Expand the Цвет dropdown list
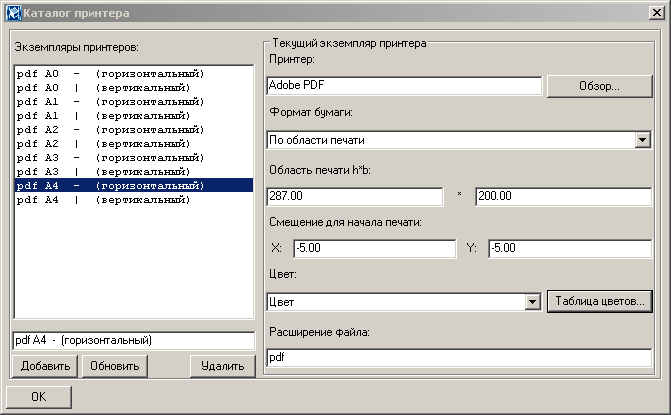This screenshot has height=415, width=671. [532, 301]
